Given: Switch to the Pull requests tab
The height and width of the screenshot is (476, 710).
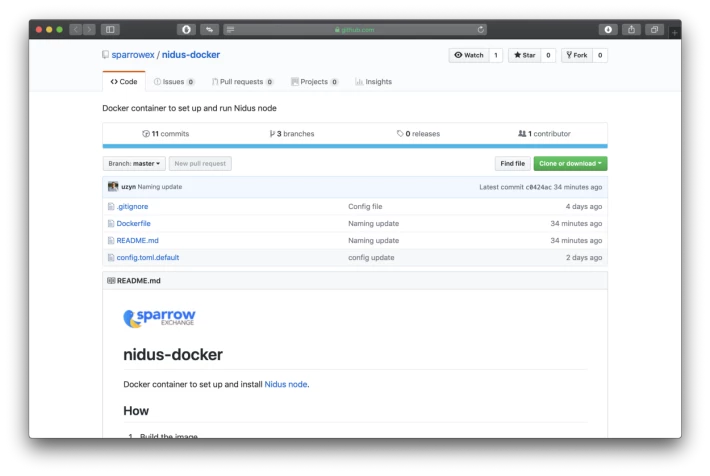Looking at the screenshot, I should (243, 82).
